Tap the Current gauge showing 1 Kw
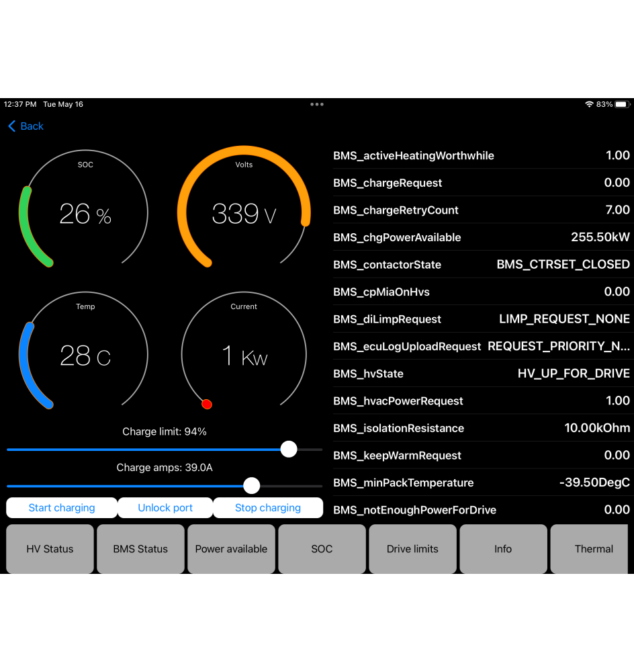The width and height of the screenshot is (634, 672). 244,354
